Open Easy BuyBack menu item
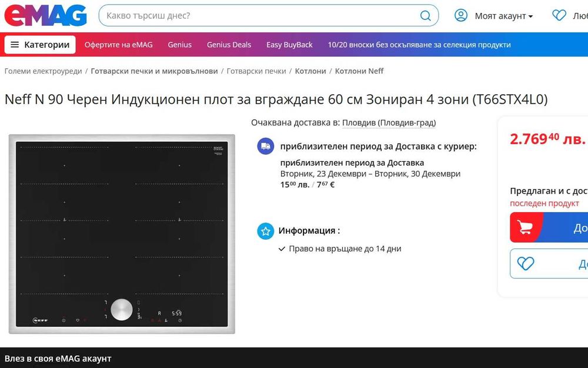This screenshot has height=368, width=588. 289,45
